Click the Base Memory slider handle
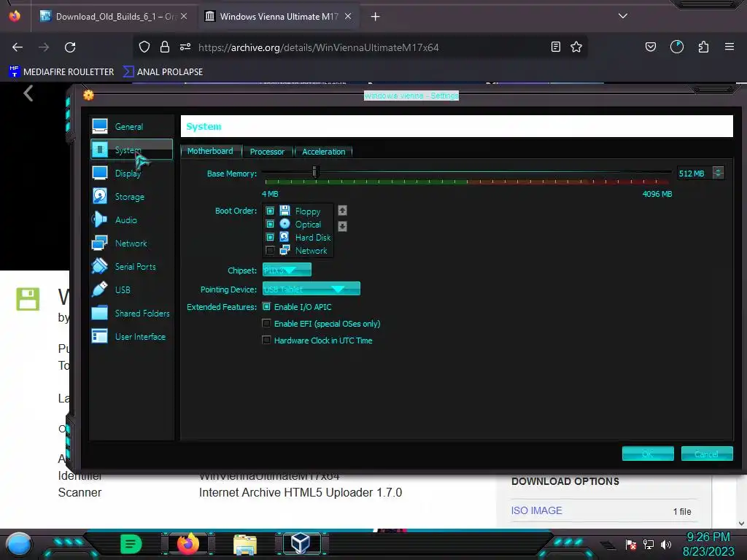 (315, 171)
